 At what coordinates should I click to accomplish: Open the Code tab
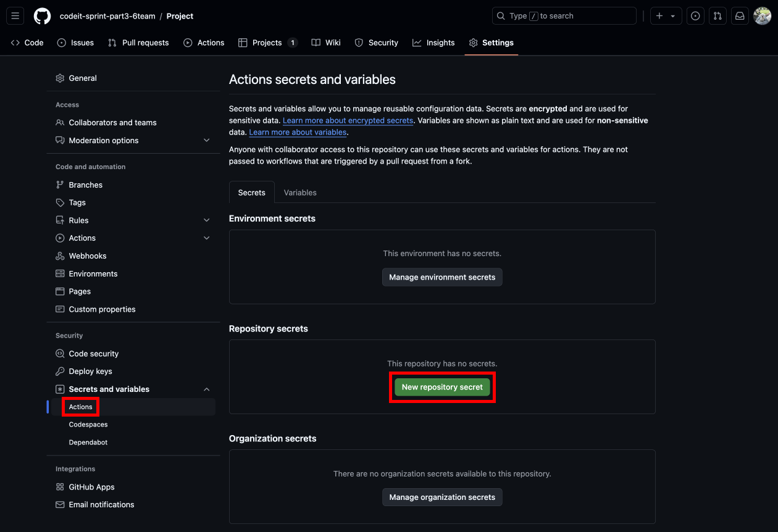tap(27, 43)
